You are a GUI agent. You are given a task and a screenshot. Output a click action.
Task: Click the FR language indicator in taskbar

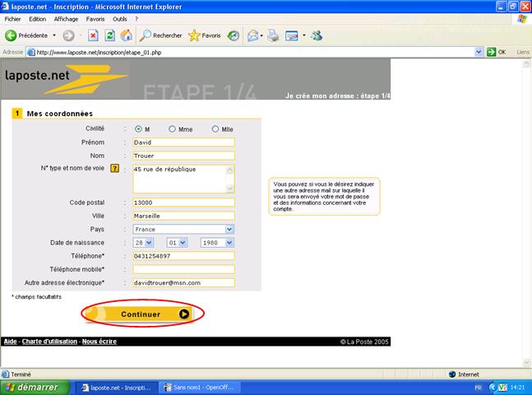pyautogui.click(x=478, y=388)
